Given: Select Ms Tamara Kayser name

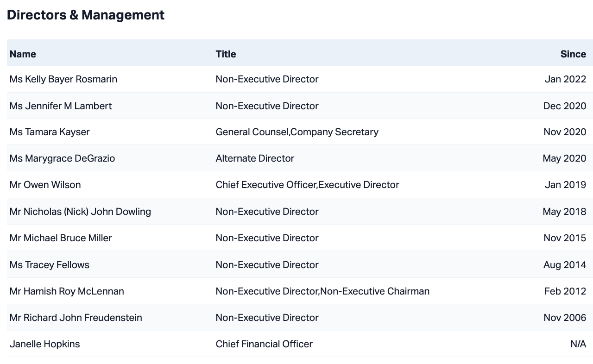Looking at the screenshot, I should [50, 132].
